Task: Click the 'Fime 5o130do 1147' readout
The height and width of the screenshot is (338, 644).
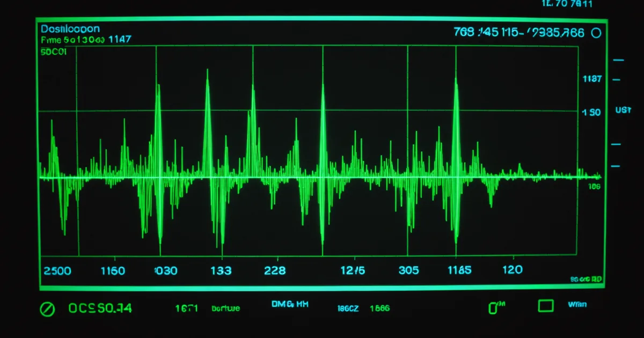Action: 86,40
